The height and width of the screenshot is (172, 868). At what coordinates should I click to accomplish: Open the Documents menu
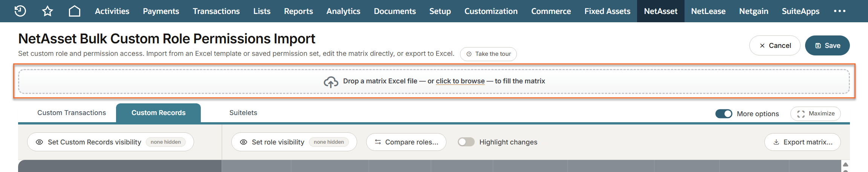[395, 11]
